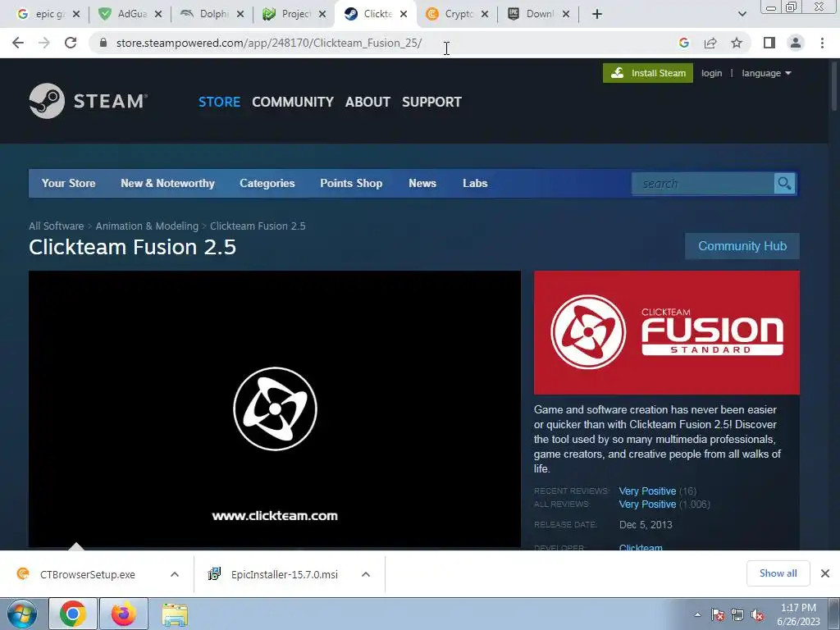Click Chrome on the taskbar
Screen dimensions: 840x630
coord(73,614)
